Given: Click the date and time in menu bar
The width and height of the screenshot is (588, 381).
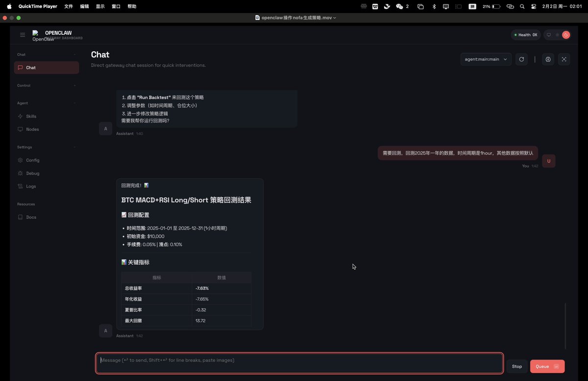Looking at the screenshot, I should click(562, 6).
